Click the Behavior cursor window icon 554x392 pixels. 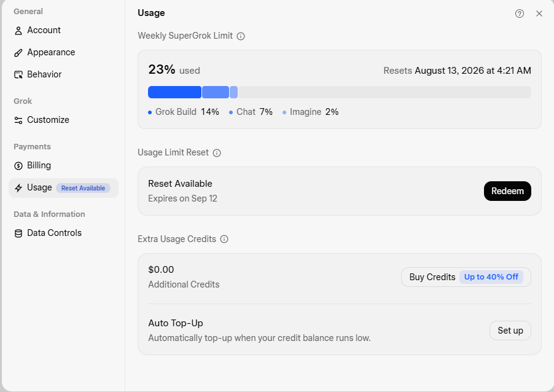click(x=18, y=74)
